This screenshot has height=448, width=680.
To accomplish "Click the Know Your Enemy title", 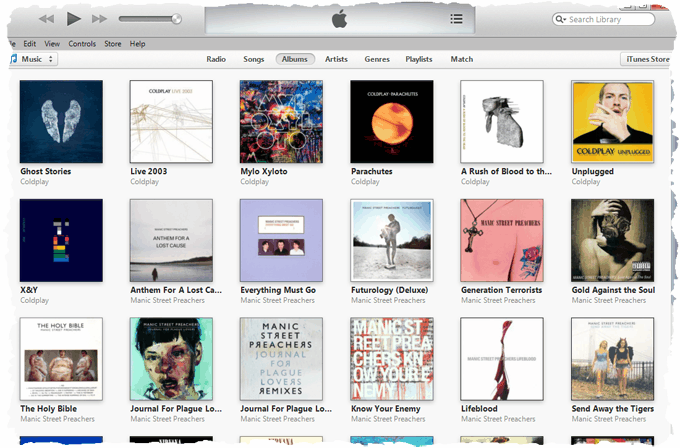I will pyautogui.click(x=386, y=409).
